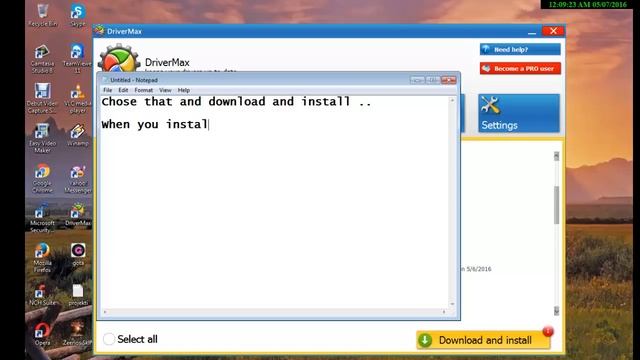Open the DriverMax desktop shortcut
The height and width of the screenshot is (360, 640).
click(78, 215)
